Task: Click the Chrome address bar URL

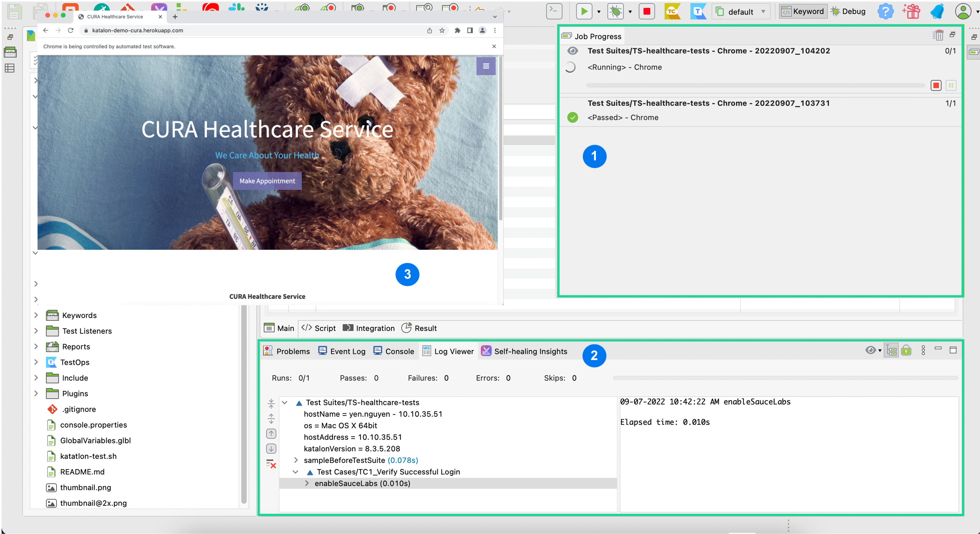Action: click(x=137, y=30)
